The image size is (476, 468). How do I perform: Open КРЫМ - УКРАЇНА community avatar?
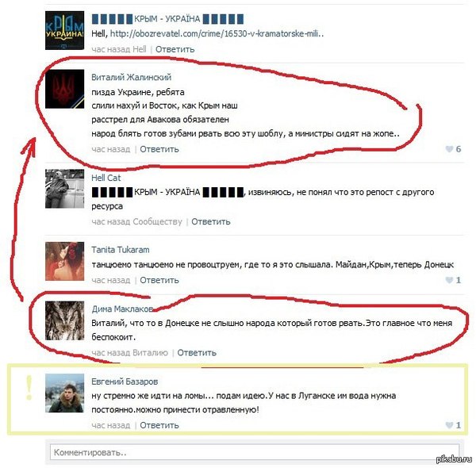(x=65, y=30)
